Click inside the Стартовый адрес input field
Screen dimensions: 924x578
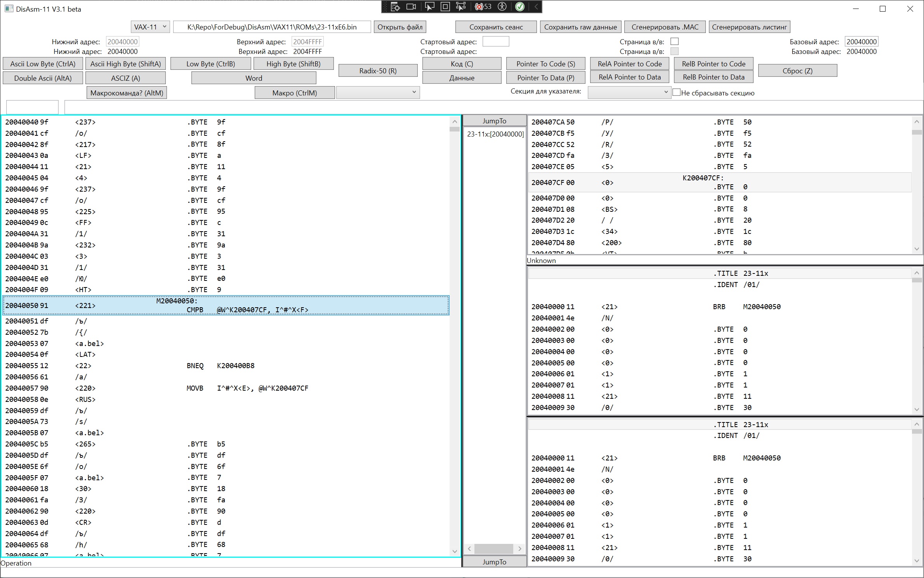point(495,42)
